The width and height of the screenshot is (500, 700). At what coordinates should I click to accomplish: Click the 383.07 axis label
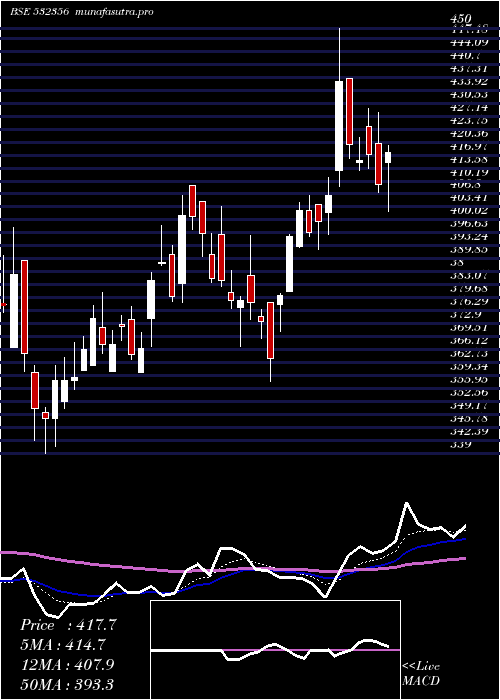click(470, 275)
